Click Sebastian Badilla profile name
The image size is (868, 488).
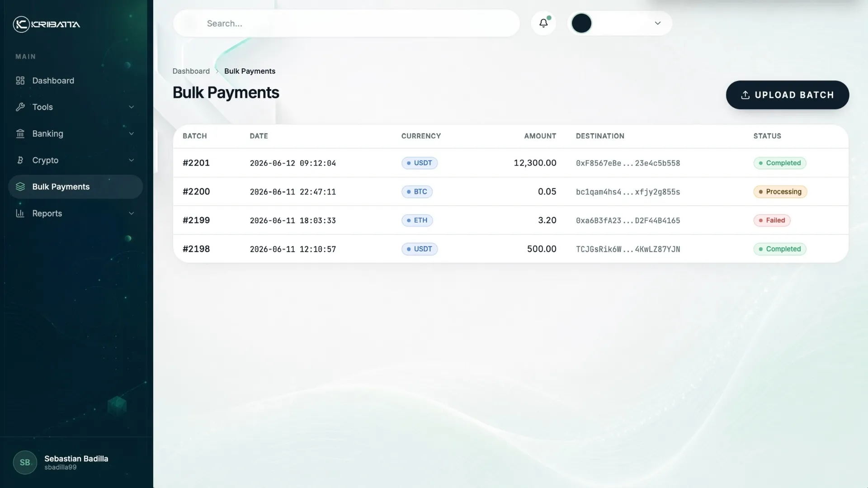click(x=76, y=459)
